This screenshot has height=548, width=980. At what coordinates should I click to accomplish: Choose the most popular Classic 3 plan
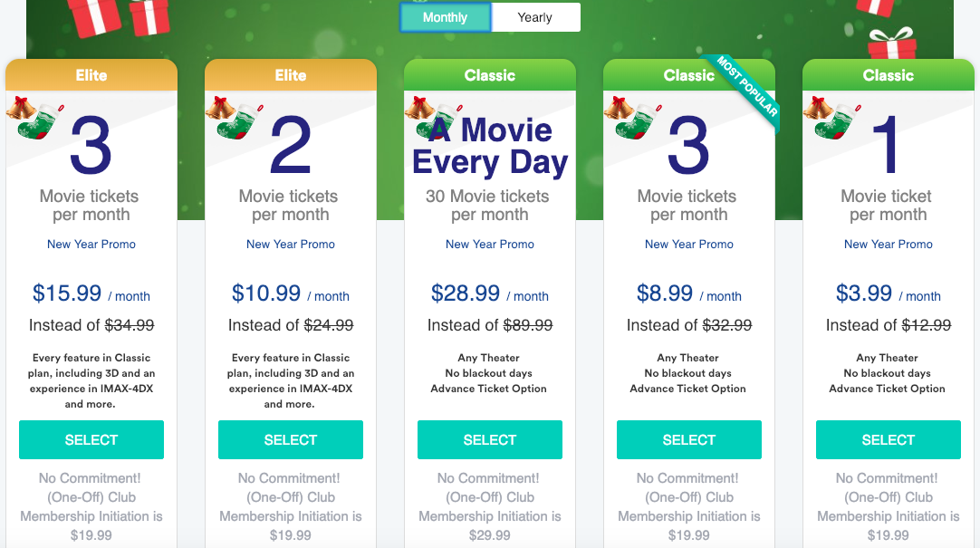pos(689,439)
